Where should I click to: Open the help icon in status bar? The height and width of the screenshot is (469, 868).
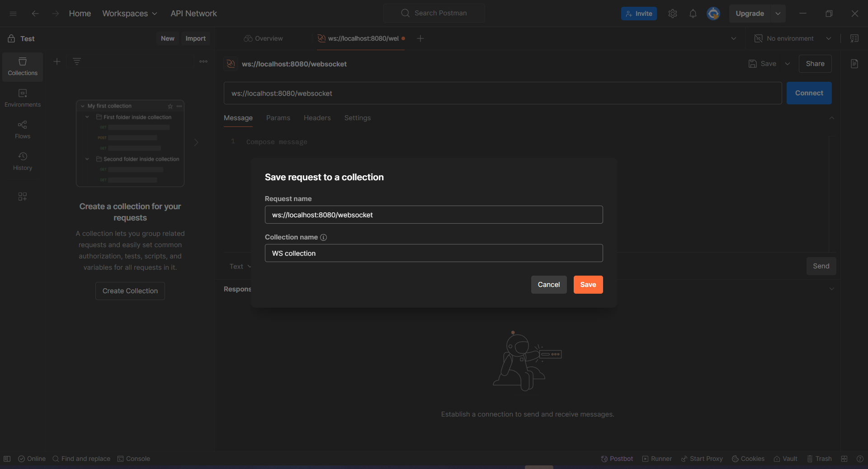pos(860,459)
